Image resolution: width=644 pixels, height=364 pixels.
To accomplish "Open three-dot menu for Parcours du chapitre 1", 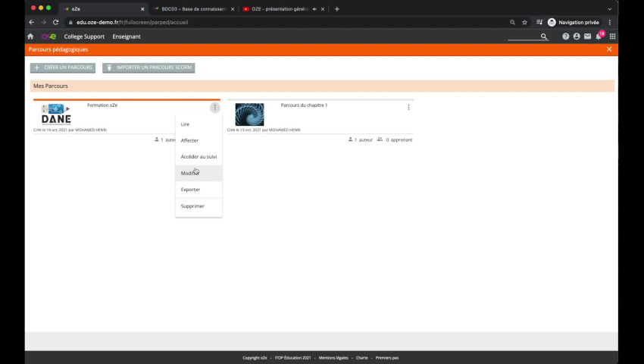I will [x=408, y=108].
